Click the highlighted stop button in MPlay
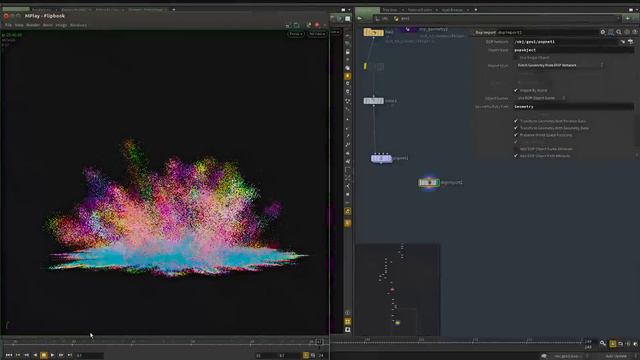Image resolution: width=640 pixels, height=360 pixels. tap(44, 355)
